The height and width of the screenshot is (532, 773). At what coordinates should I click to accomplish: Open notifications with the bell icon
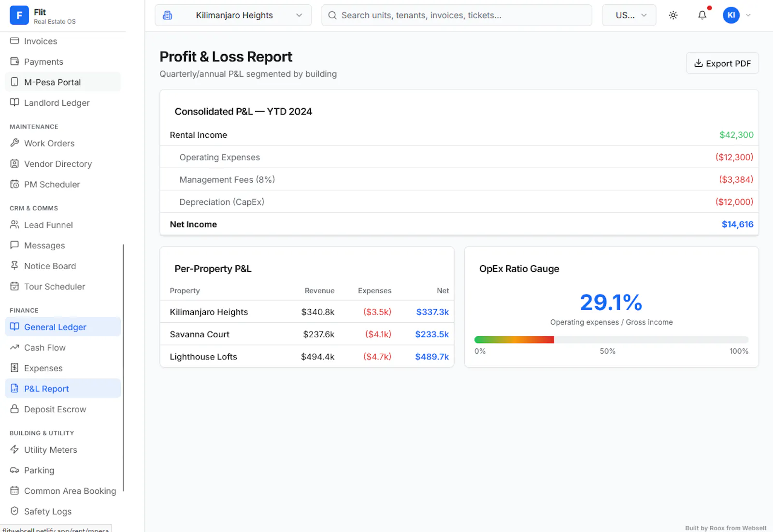pyautogui.click(x=702, y=15)
